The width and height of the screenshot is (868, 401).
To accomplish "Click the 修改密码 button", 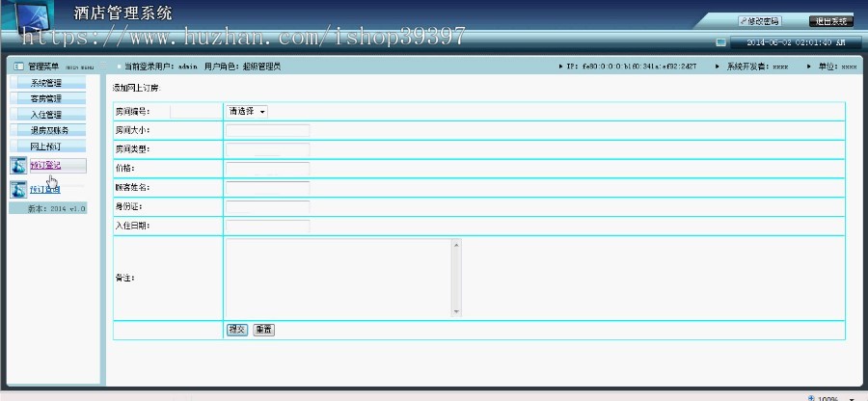I will [760, 21].
